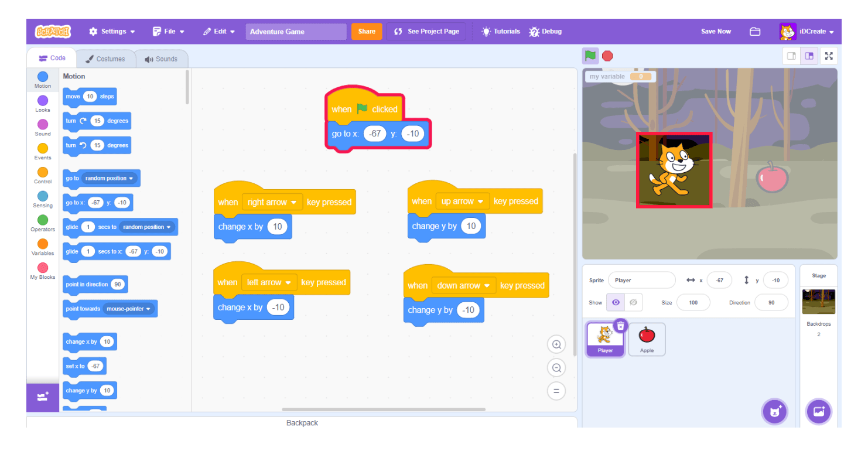868x451 pixels.
Task: Select the Stage backdrop thumbnail
Action: coord(818,302)
